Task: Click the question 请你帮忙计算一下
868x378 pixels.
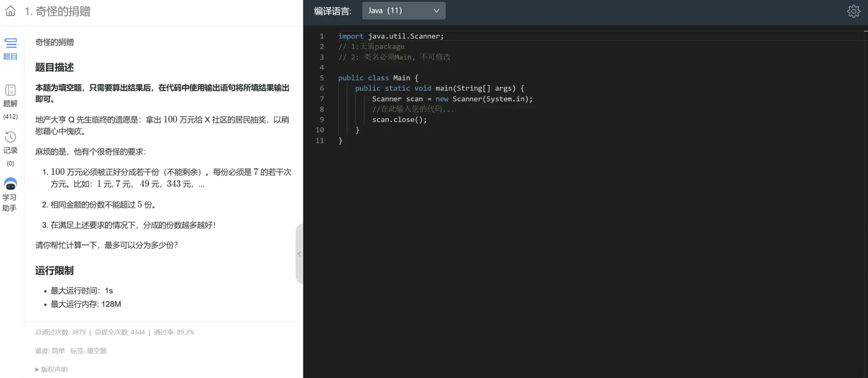Action: coord(107,245)
